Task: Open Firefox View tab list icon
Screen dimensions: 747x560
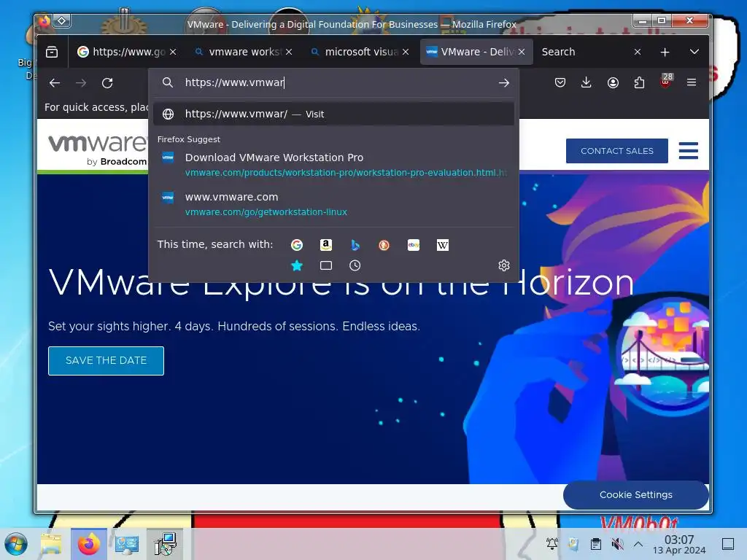Action: [52, 52]
